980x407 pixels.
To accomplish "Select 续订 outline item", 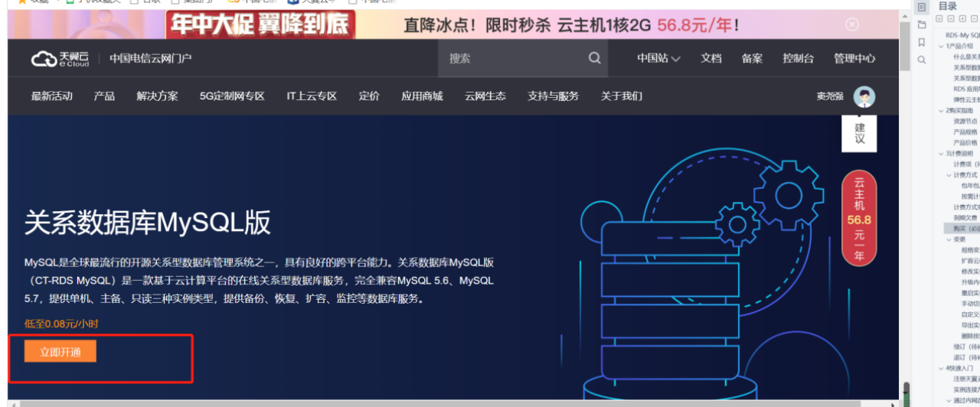I will click(966, 347).
